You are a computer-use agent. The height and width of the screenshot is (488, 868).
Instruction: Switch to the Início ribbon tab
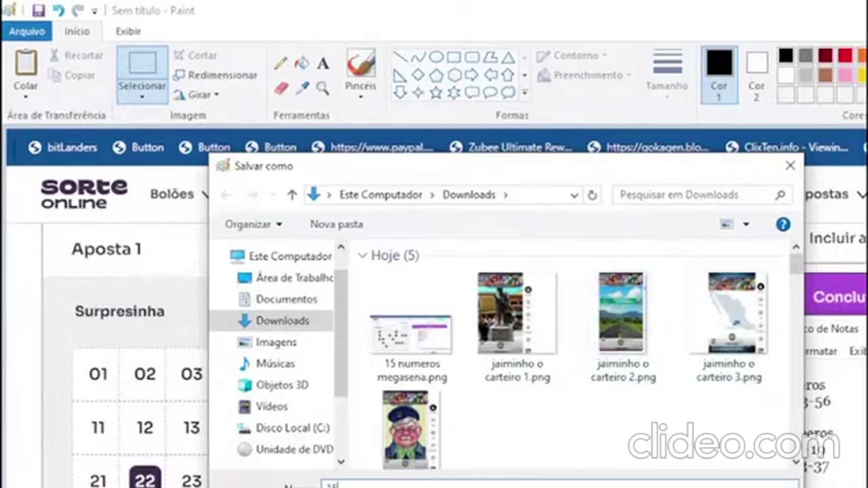point(77,31)
